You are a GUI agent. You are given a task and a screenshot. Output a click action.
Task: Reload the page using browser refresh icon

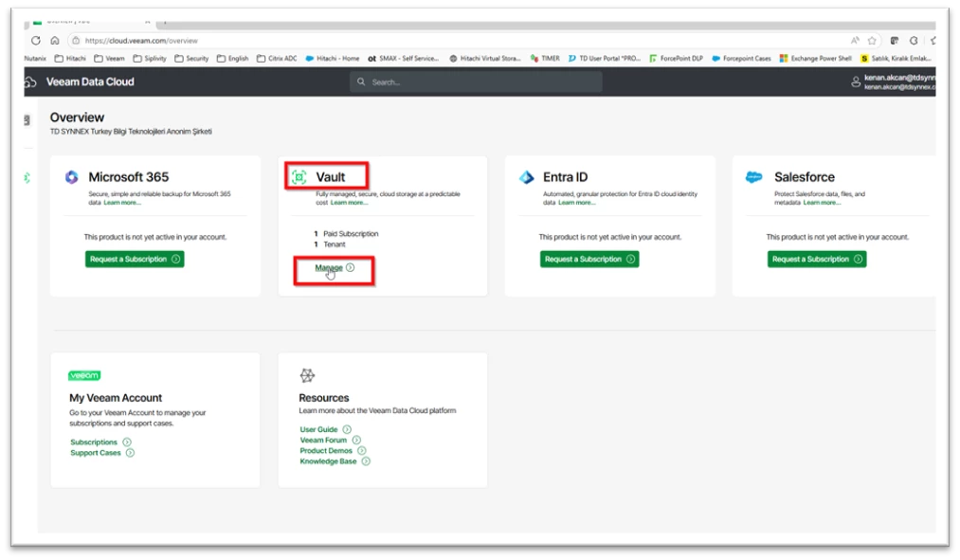35,41
